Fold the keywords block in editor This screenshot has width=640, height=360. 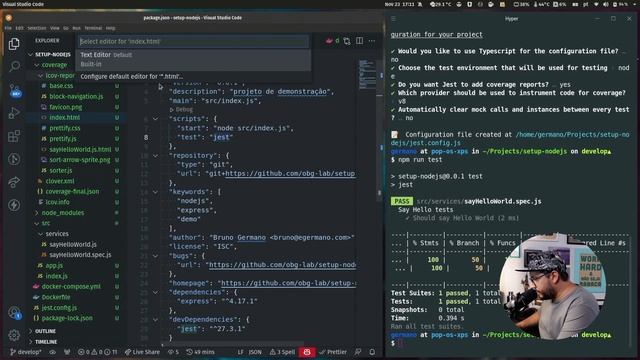156,192
